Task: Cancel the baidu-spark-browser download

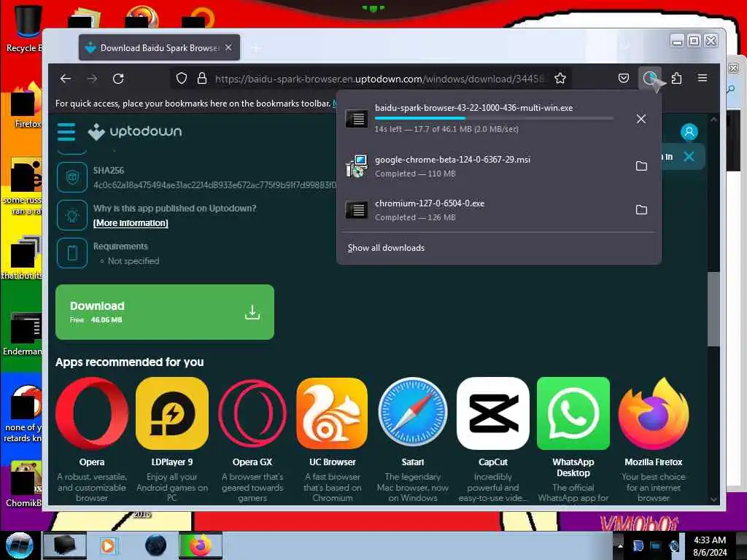Action: [x=641, y=119]
